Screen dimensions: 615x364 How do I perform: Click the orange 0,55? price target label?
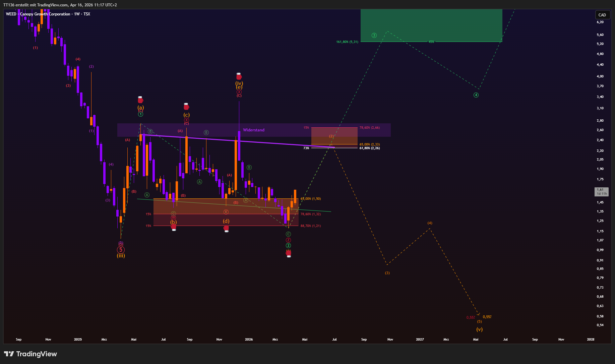tap(487, 317)
